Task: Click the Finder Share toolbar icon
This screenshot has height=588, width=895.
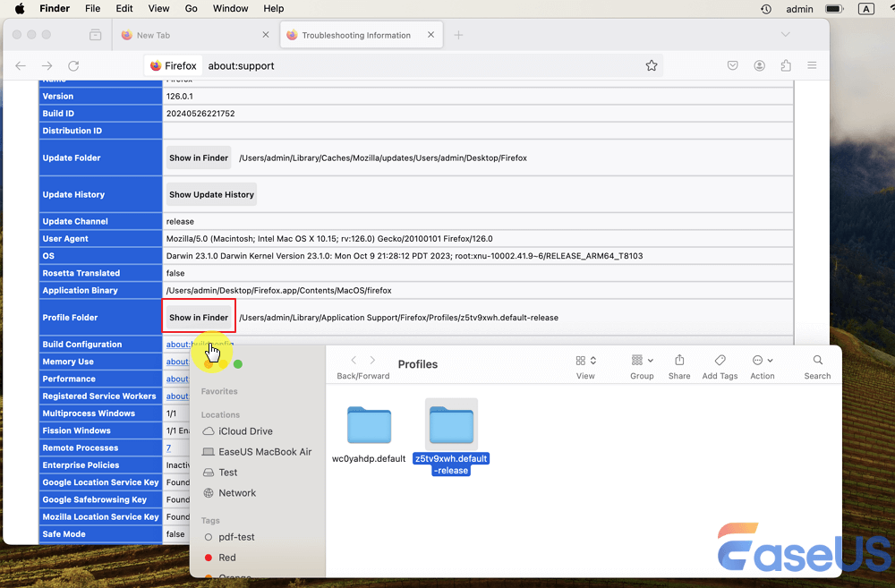Action: 679,361
